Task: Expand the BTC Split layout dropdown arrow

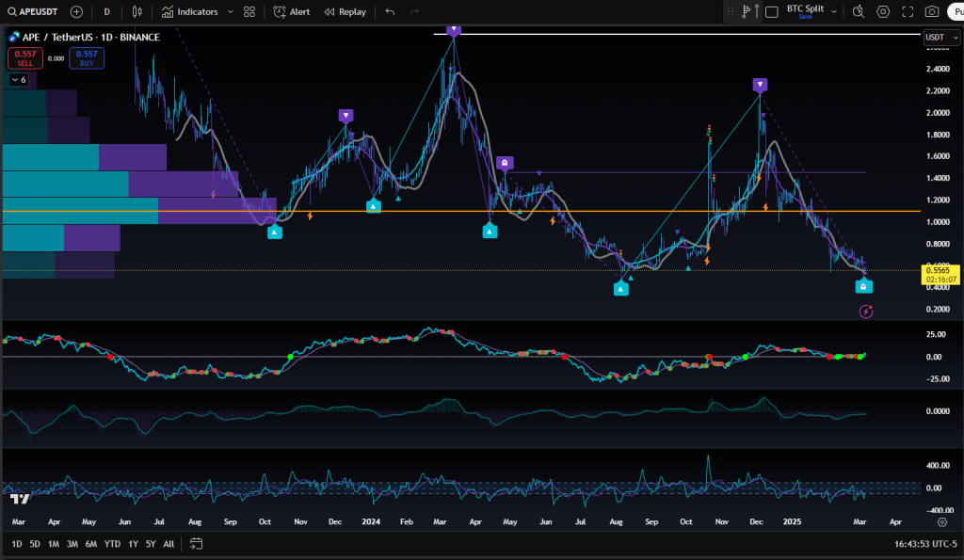Action: [x=834, y=11]
